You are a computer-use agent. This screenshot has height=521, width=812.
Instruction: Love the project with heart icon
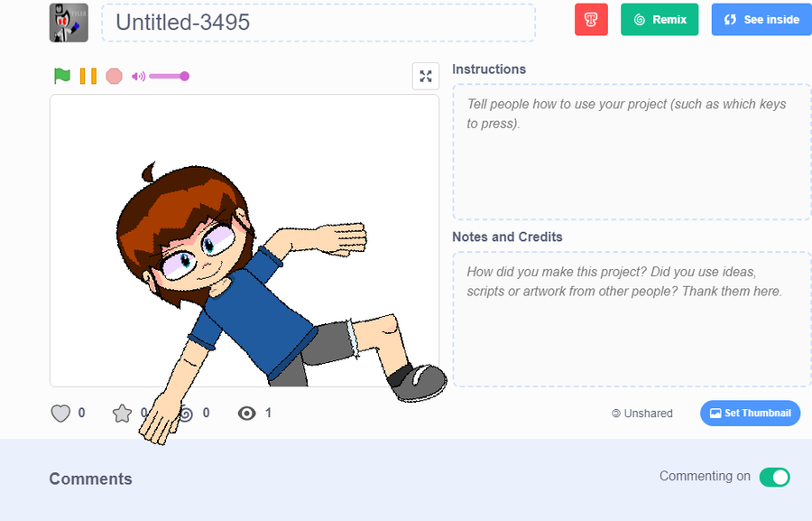(x=60, y=414)
